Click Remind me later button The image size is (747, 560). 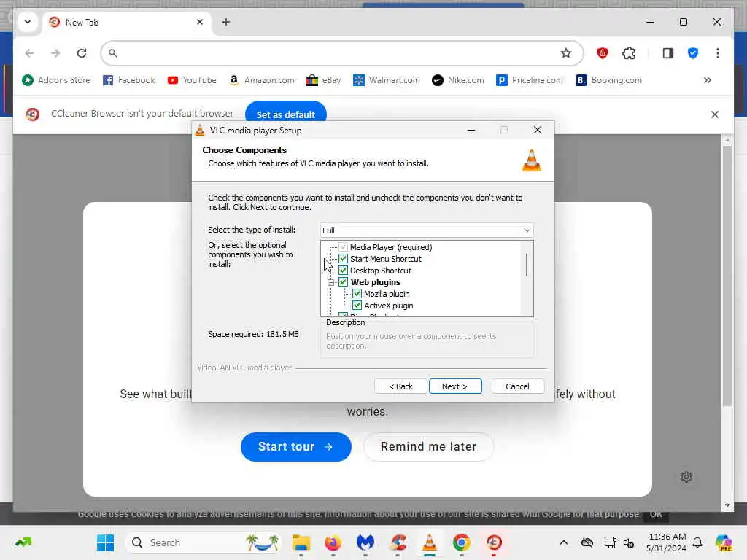(429, 447)
